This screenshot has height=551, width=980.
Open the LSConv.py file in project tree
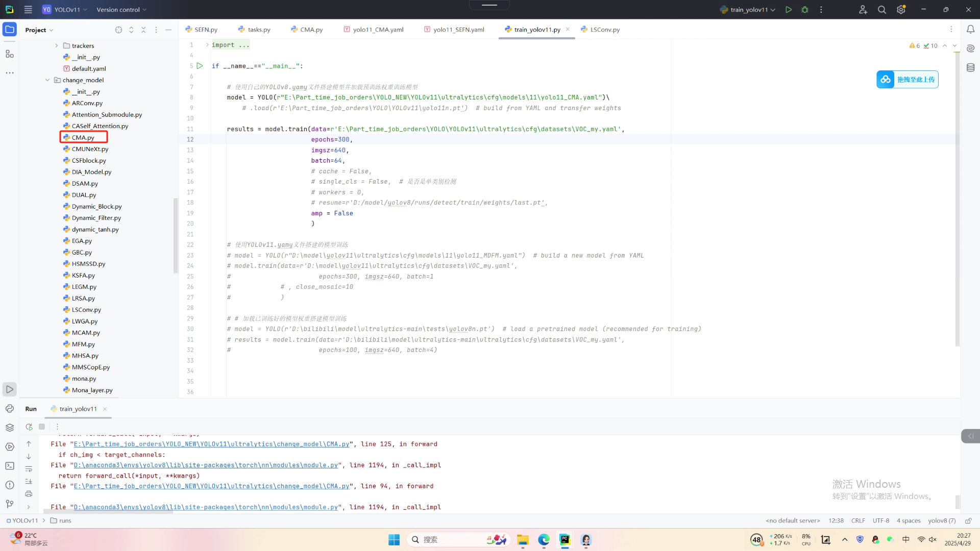coord(86,310)
